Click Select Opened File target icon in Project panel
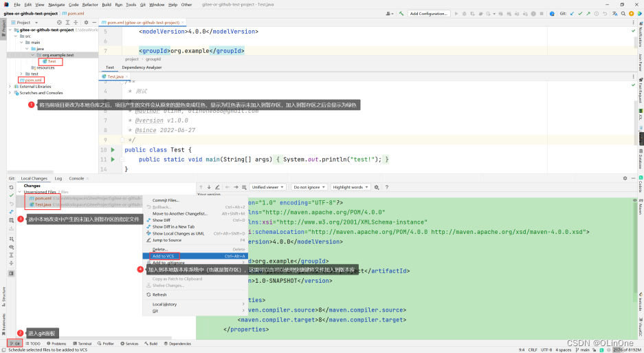 pos(59,23)
